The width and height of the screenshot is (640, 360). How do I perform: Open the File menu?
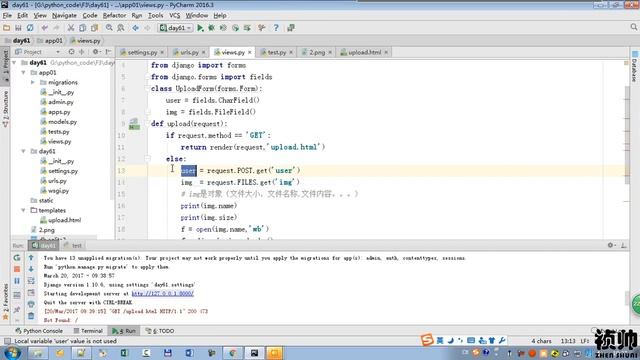(x=7, y=16)
